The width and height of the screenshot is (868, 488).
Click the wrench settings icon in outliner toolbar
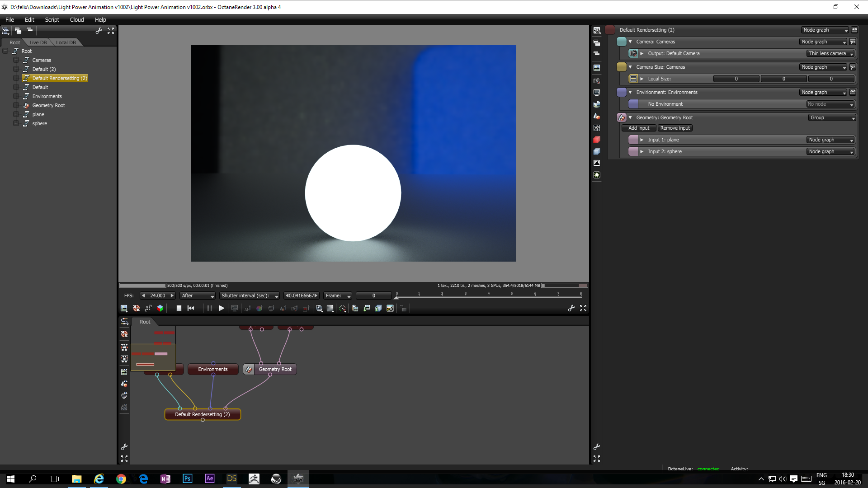pos(99,31)
